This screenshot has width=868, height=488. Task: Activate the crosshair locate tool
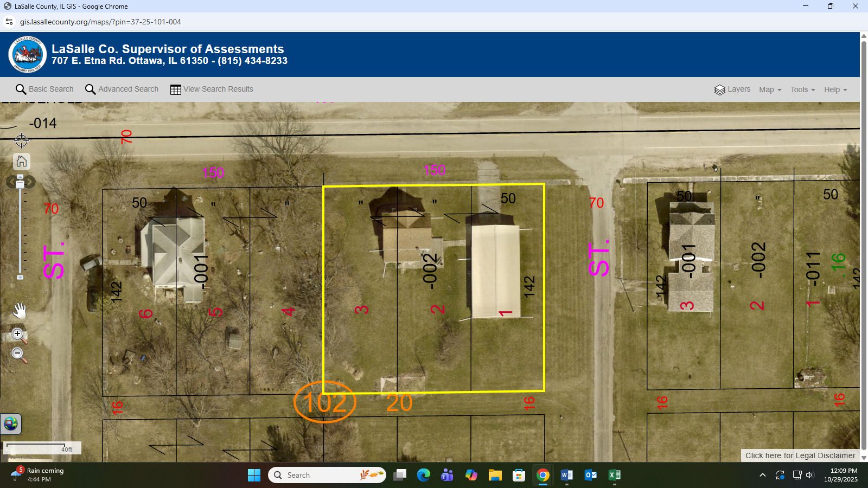coord(21,140)
